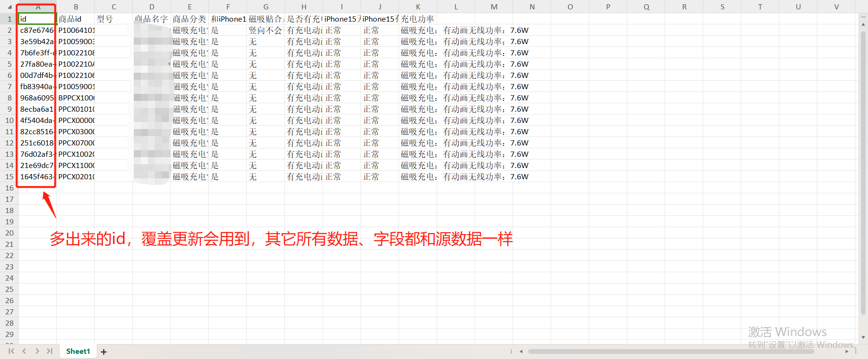Click vertical scrollbar down arrow
The height and width of the screenshot is (359, 868).
point(863,337)
